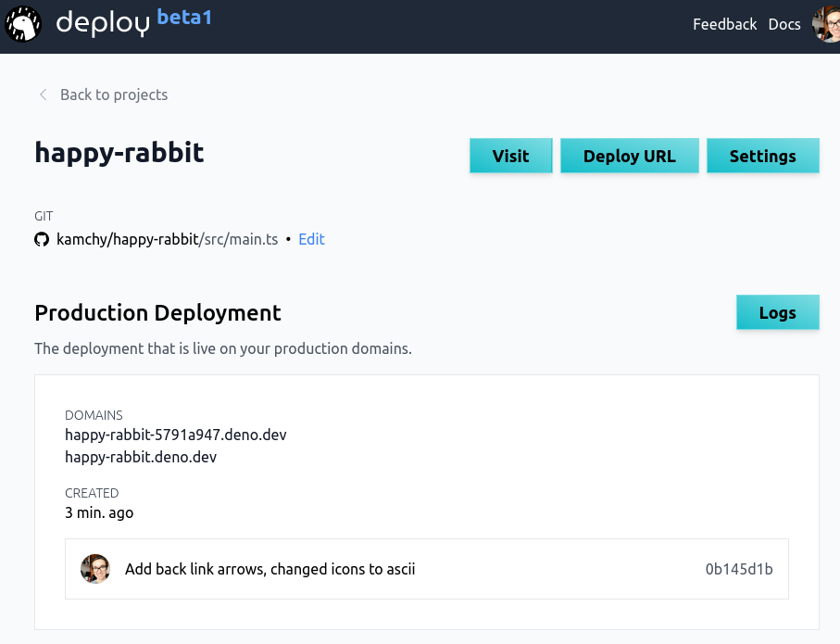The height and width of the screenshot is (644, 840).
Task: Click the Settings button for happy-rabbit
Action: tap(762, 155)
